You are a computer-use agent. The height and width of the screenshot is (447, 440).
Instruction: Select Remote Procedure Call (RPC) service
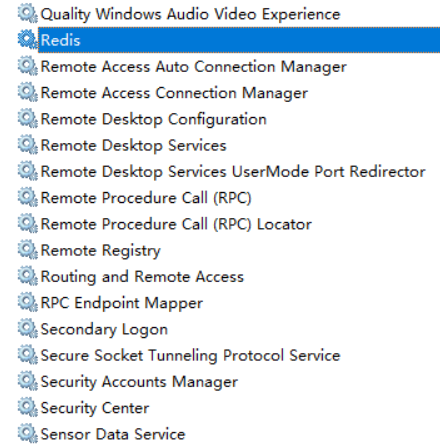[x=146, y=198]
